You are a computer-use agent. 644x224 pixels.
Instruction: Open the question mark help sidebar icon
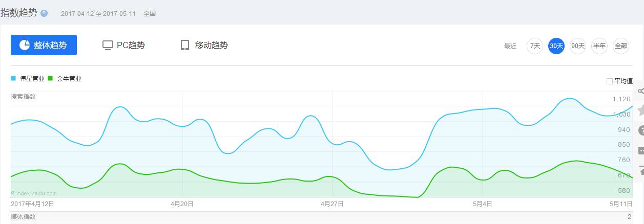point(640,130)
